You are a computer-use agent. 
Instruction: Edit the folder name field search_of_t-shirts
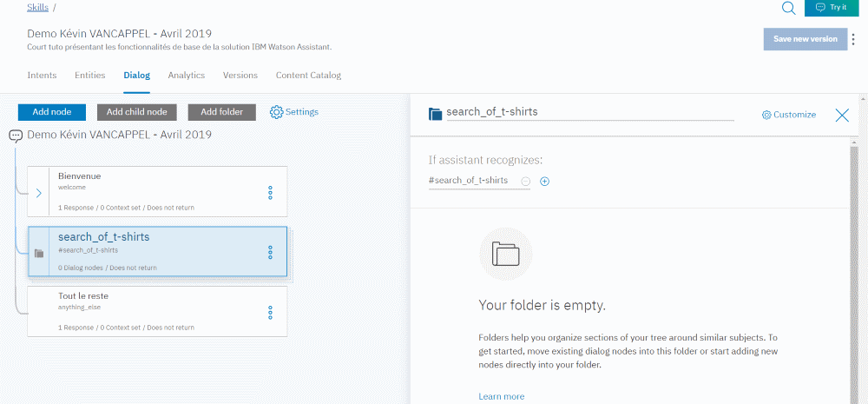pos(590,112)
